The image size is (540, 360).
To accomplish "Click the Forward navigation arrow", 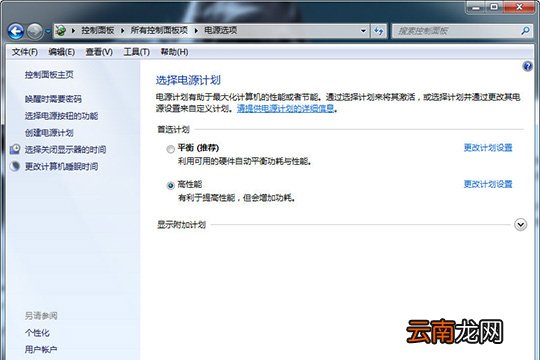I will click(x=35, y=31).
